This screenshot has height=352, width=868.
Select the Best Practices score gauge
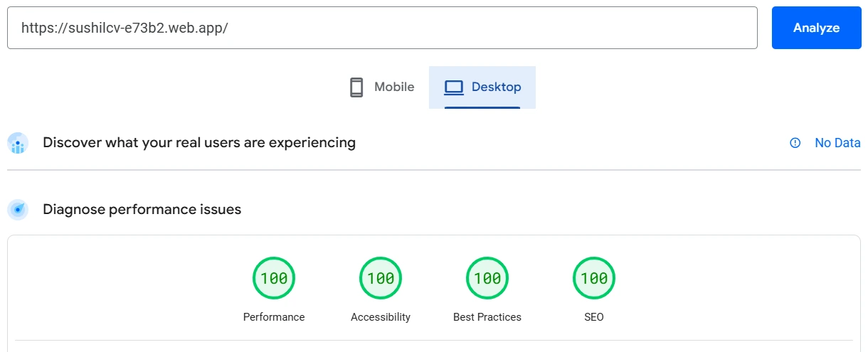487,278
